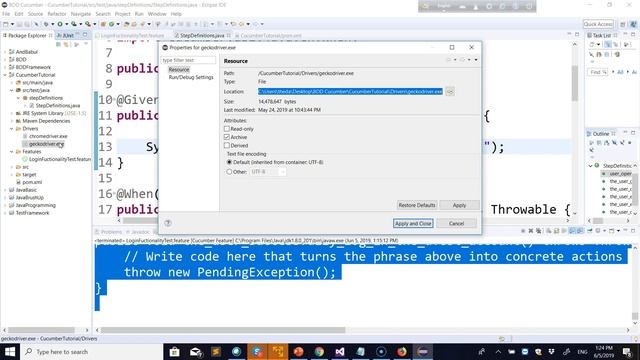This screenshot has height=360, width=640.
Task: Open the Mail icon in the taskbar
Action: [x=195, y=351]
